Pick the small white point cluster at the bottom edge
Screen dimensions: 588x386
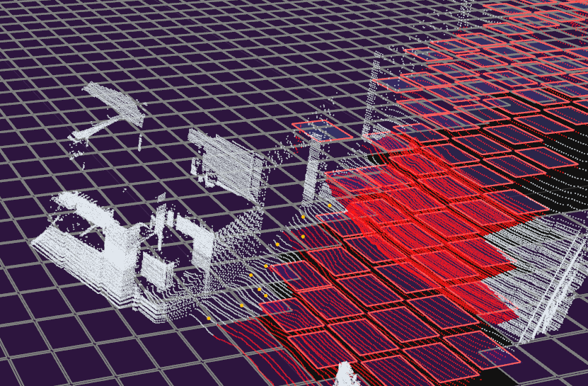pyautogui.click(x=347, y=374)
